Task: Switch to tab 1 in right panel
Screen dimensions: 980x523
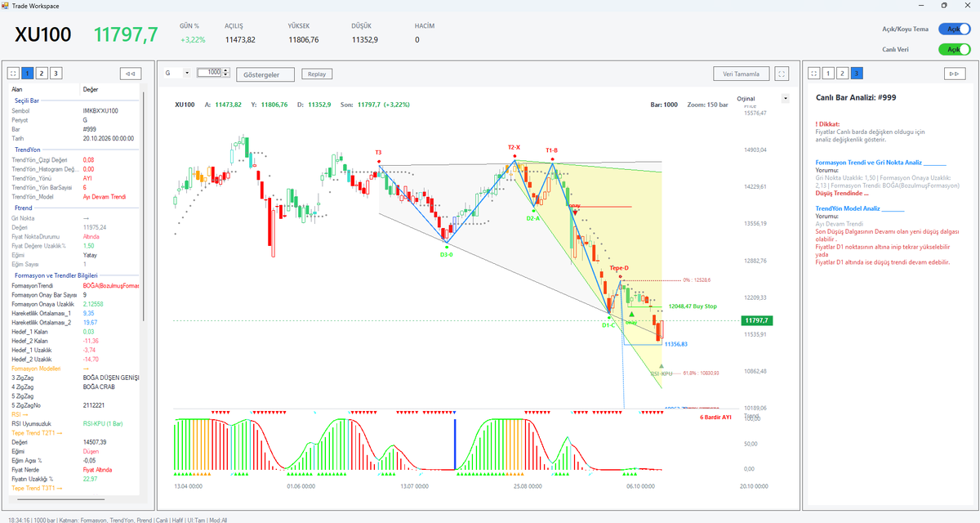Action: pyautogui.click(x=827, y=74)
